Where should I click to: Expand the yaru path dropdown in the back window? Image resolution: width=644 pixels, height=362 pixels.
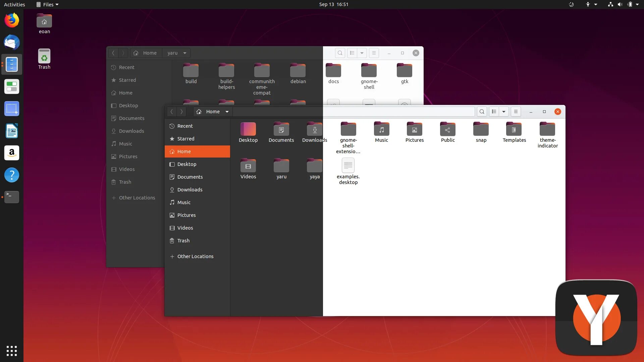point(185,53)
